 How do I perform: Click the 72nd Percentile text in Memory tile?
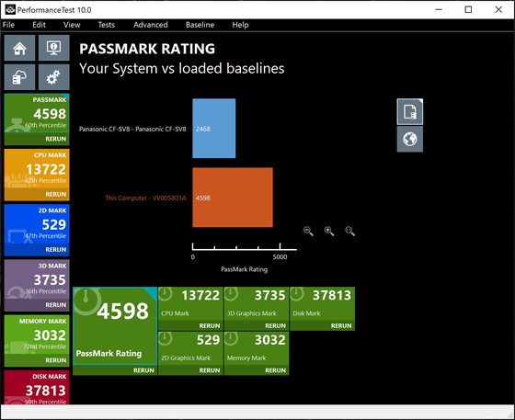45,346
